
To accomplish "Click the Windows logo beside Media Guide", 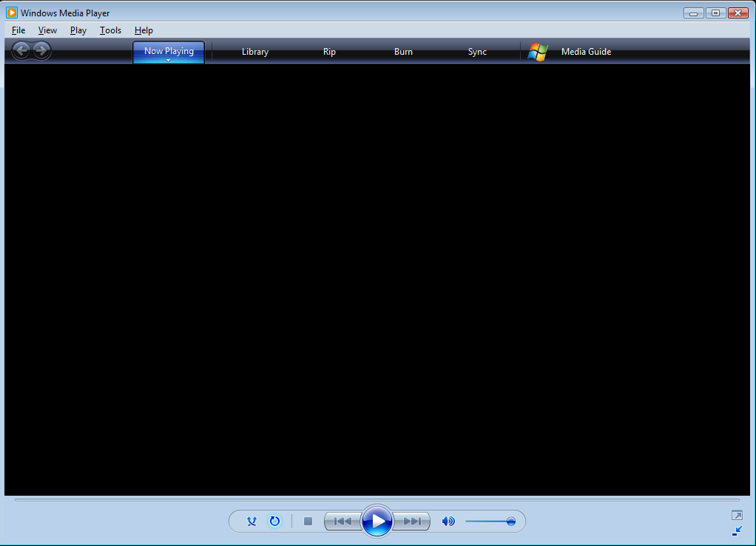I will (538, 52).
